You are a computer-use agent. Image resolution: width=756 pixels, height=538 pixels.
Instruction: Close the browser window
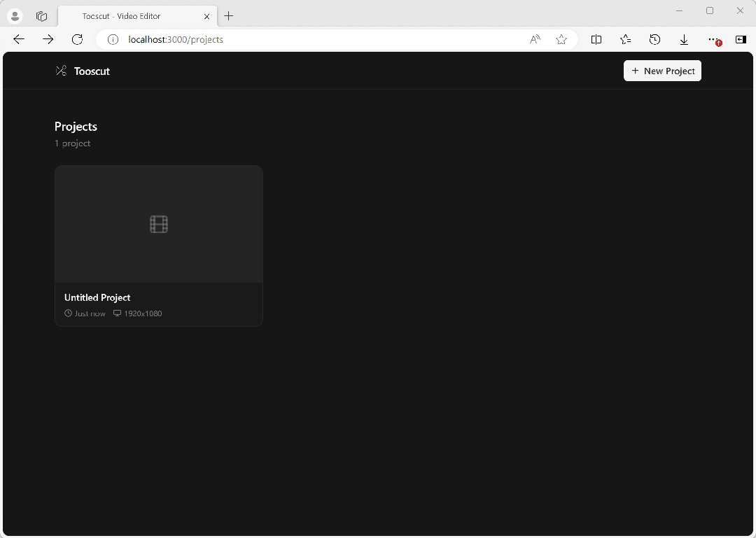740,10
